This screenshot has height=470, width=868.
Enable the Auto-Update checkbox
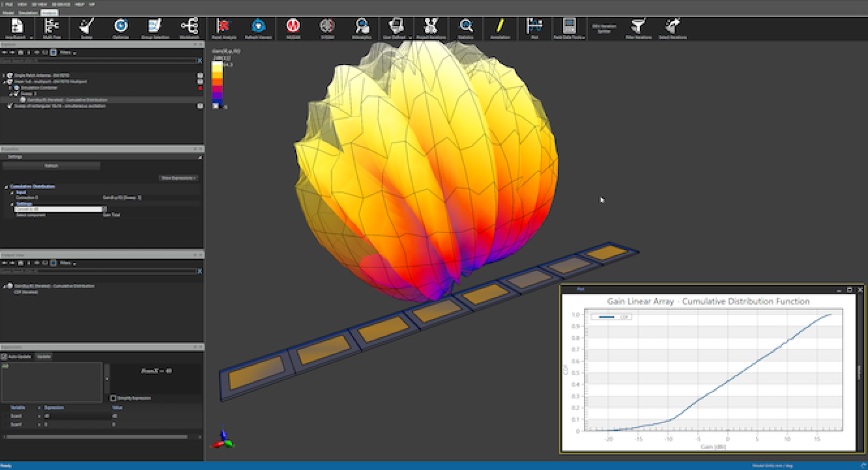click(5, 356)
